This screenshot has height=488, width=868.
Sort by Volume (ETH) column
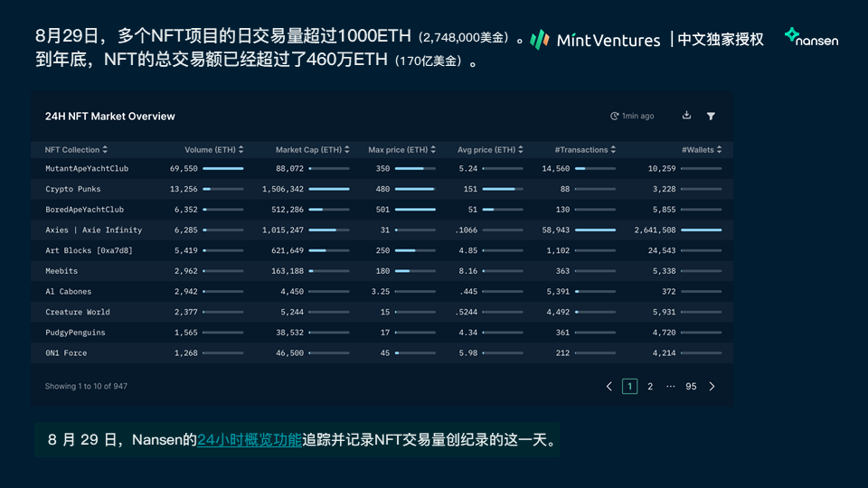(213, 150)
